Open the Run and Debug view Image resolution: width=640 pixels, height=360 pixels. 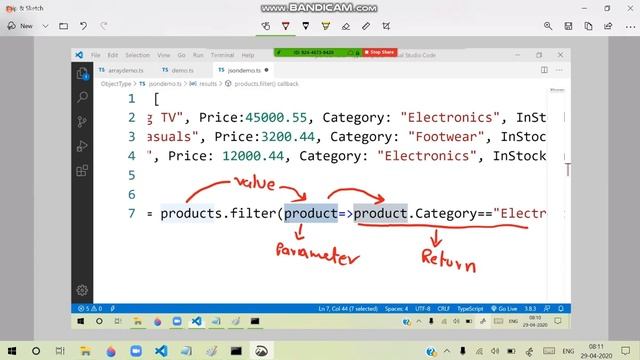point(82,146)
